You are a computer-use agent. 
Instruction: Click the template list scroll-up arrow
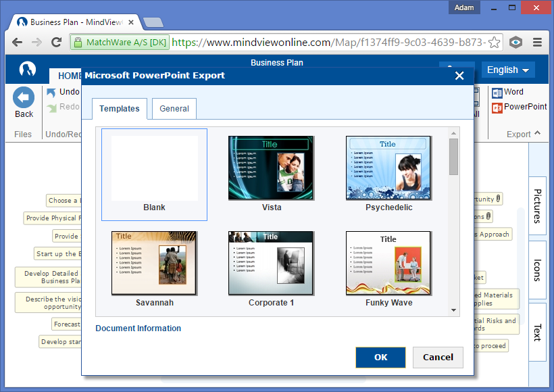[x=453, y=133]
